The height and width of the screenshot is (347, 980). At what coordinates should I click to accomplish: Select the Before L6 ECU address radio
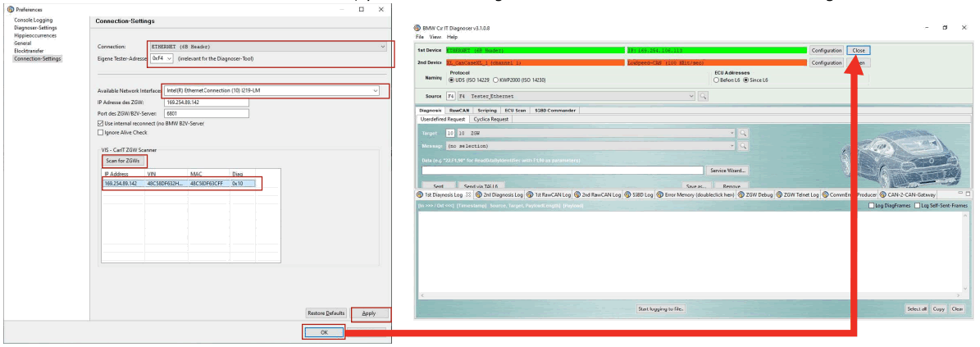click(717, 80)
